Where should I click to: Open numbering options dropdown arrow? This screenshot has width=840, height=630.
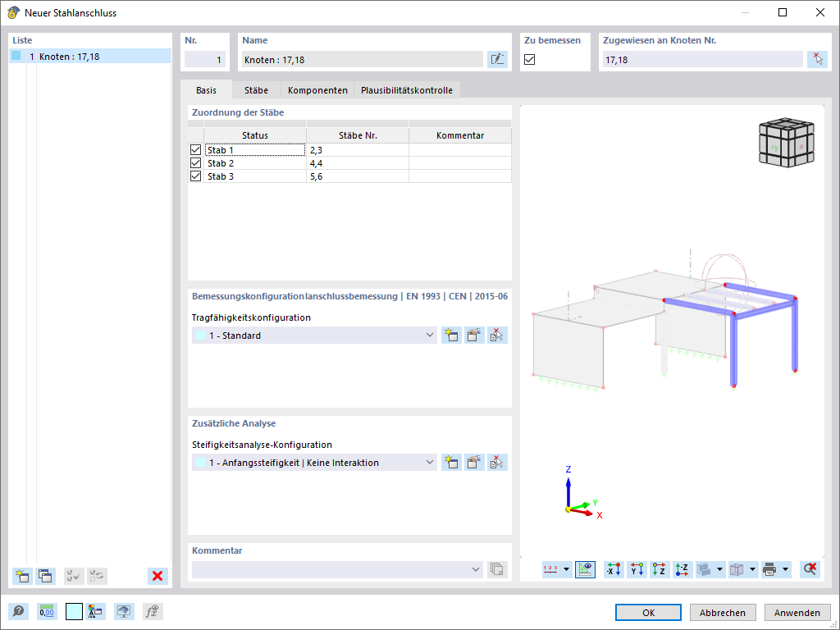point(566,569)
